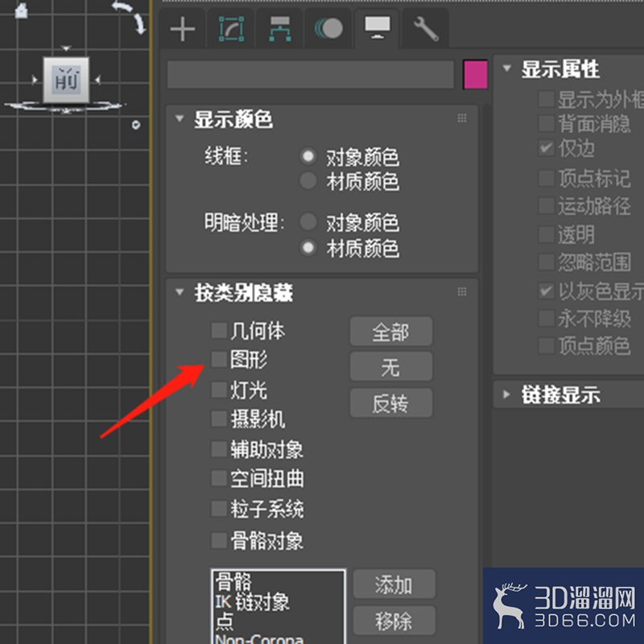This screenshot has height=644, width=644.
Task: Open the Utilities panel tab (wrench icon)
Action: (426, 29)
